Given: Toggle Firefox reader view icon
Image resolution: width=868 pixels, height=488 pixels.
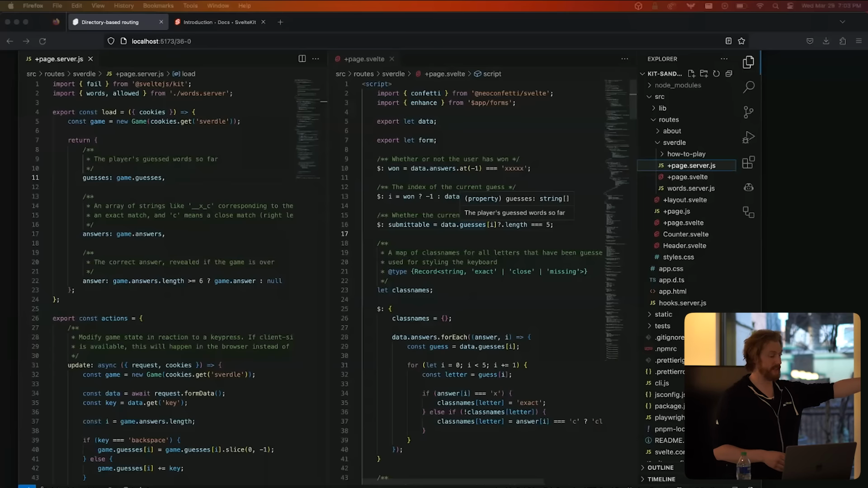Looking at the screenshot, I should pos(728,41).
